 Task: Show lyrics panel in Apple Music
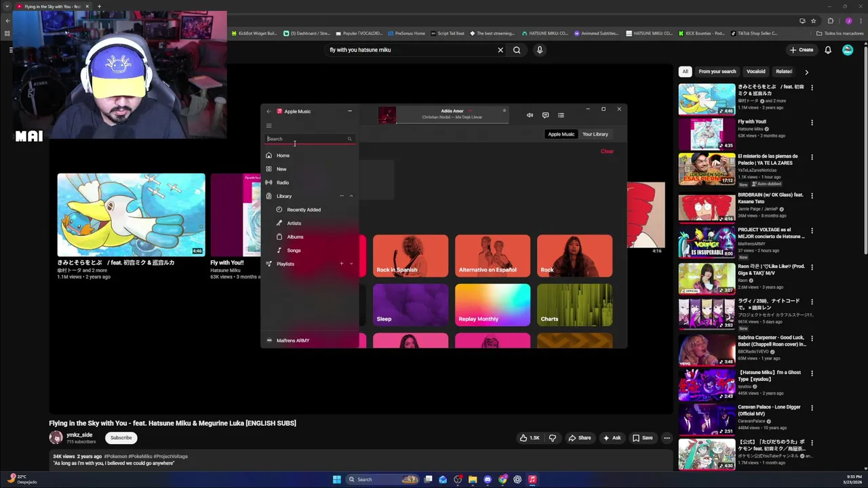point(545,115)
